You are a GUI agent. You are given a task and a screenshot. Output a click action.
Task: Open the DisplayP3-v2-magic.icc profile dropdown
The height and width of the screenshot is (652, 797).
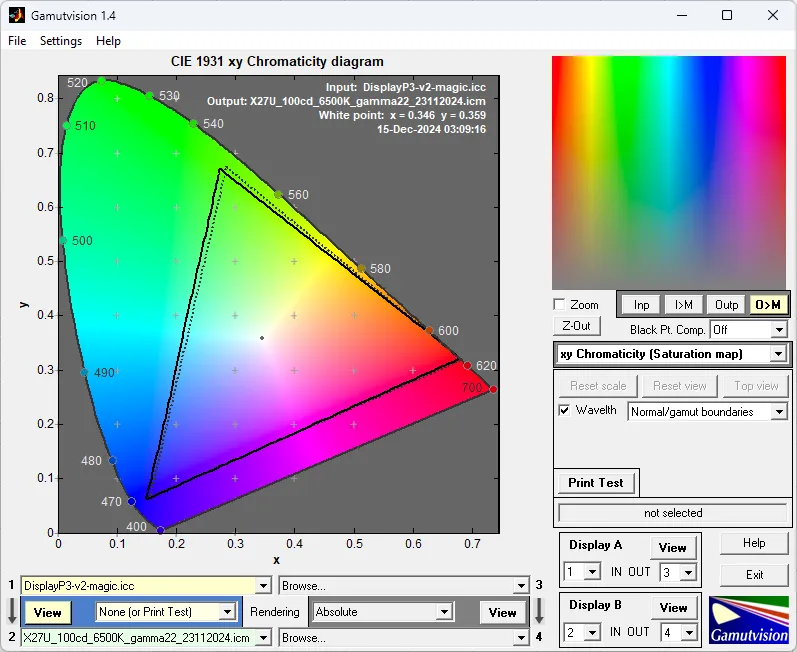tap(146, 586)
